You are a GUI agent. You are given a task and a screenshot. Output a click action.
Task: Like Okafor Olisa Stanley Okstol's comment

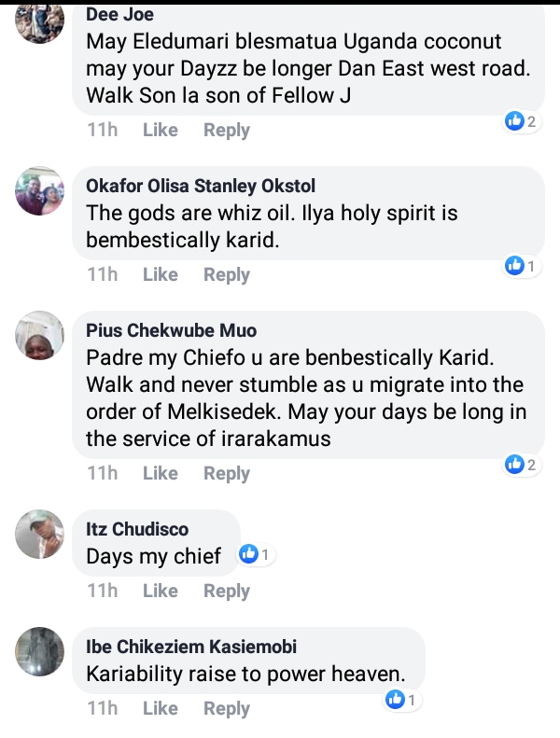[x=160, y=274]
